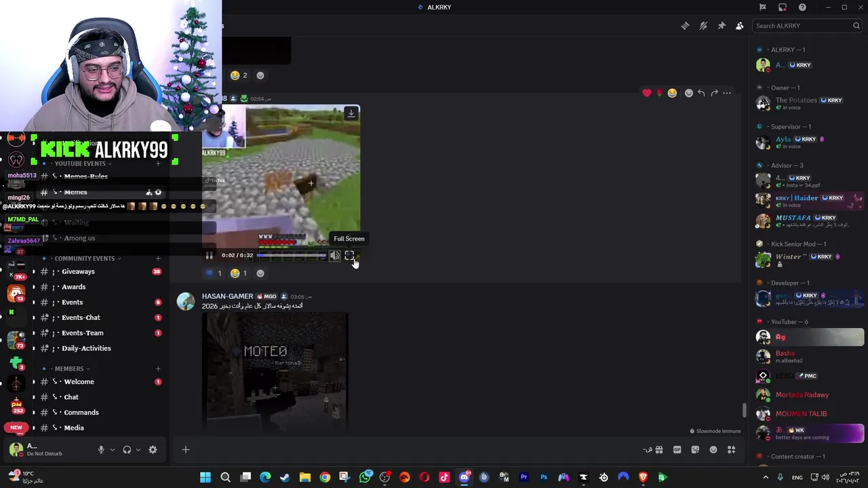Add the rose reaction from hover toolbar
The height and width of the screenshot is (488, 868).
[659, 93]
